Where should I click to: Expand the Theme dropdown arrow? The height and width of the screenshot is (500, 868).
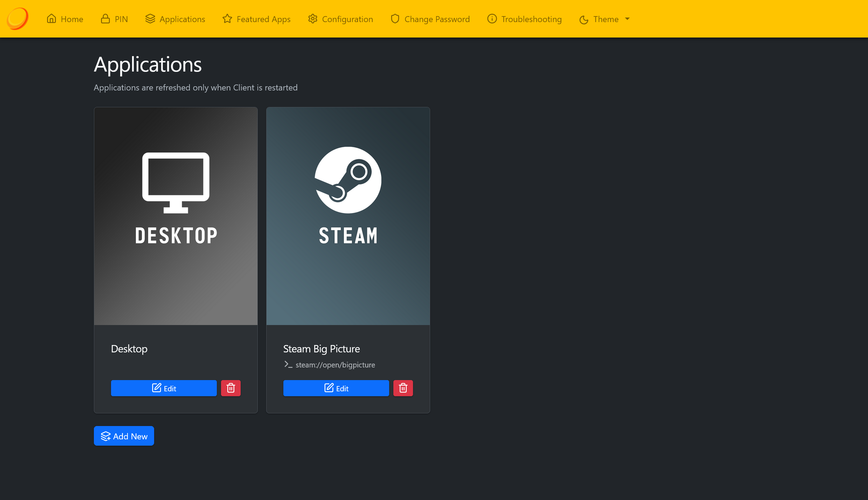[627, 19]
